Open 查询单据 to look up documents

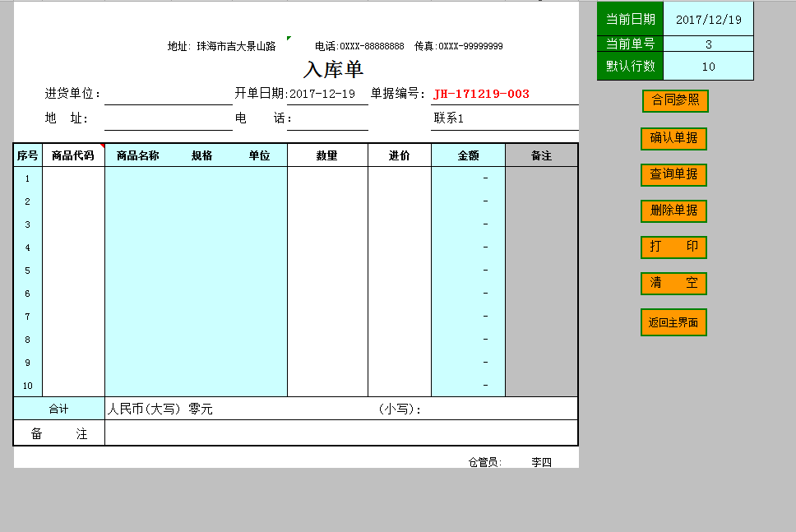673,175
